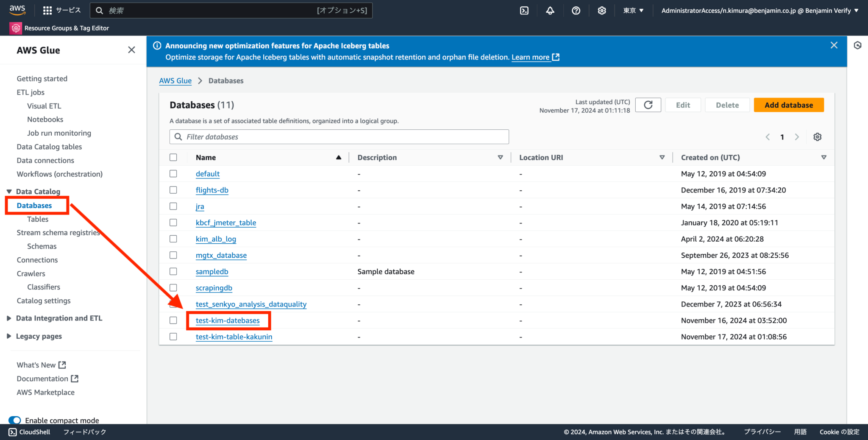The height and width of the screenshot is (440, 868).
Task: Click the Add database button
Action: pyautogui.click(x=789, y=105)
